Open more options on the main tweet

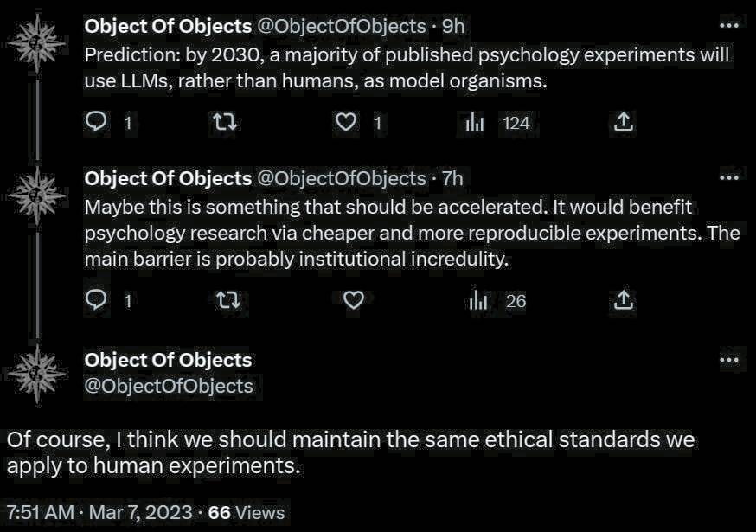[x=729, y=359]
